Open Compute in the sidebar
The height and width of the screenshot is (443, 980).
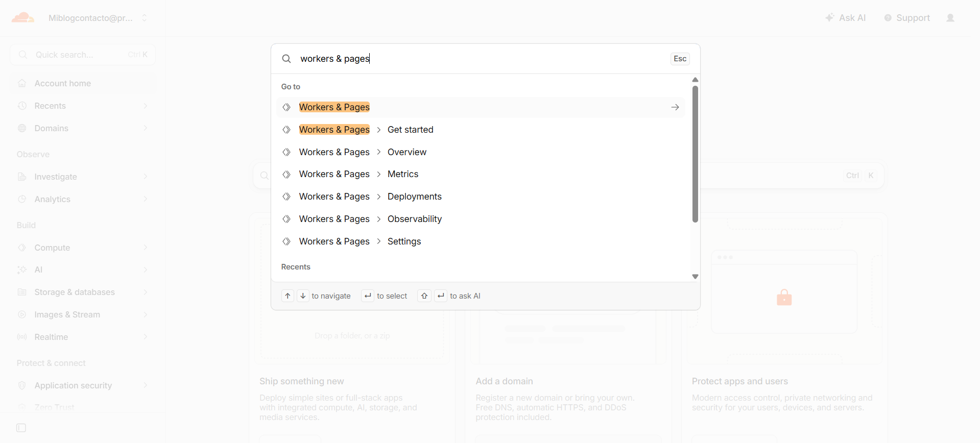83,248
